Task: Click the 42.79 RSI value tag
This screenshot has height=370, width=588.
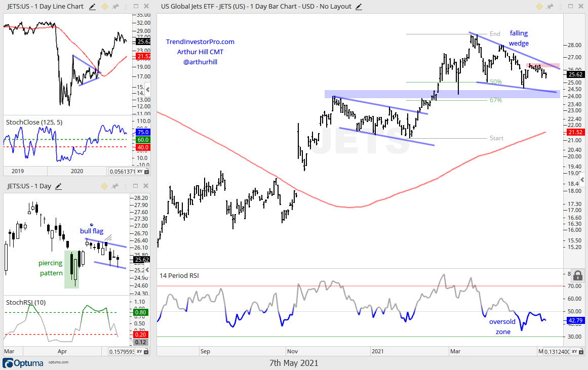Action: pos(576,320)
